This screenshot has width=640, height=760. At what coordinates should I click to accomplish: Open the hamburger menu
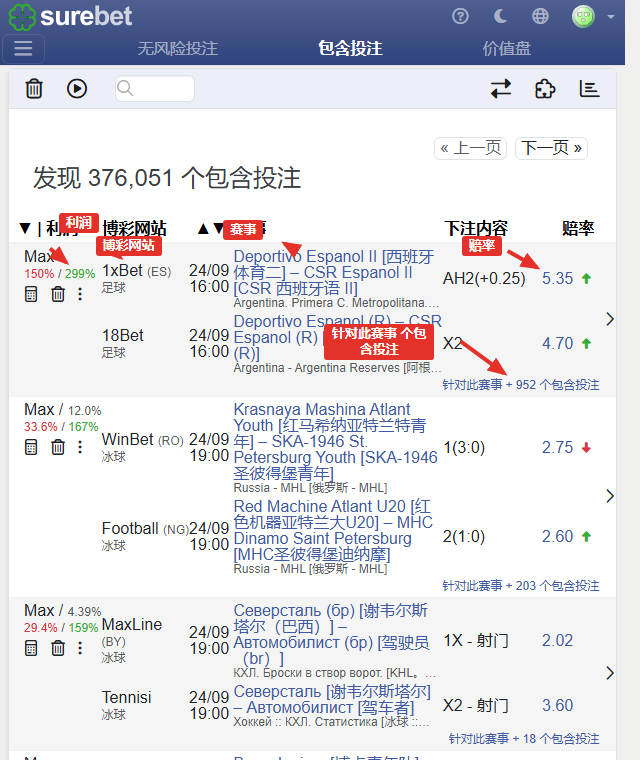[x=23, y=48]
